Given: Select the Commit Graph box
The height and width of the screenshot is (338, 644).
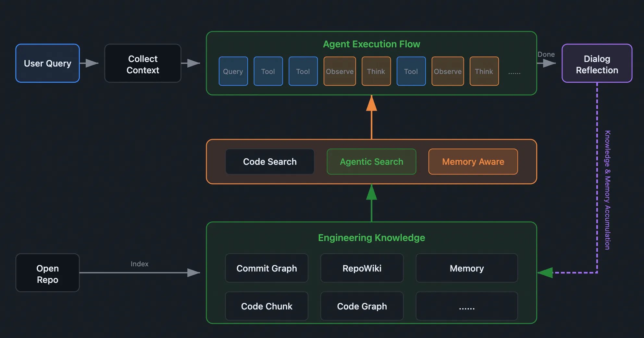Looking at the screenshot, I should 267,268.
